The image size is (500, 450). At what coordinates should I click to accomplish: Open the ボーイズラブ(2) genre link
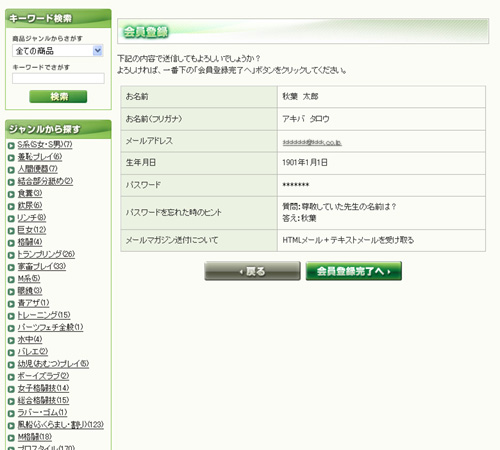(43, 376)
